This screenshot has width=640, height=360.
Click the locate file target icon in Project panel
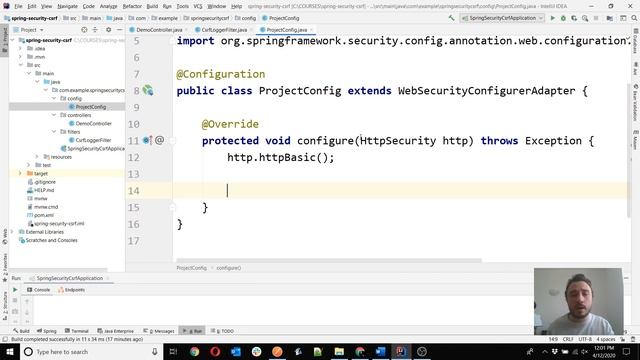click(84, 30)
